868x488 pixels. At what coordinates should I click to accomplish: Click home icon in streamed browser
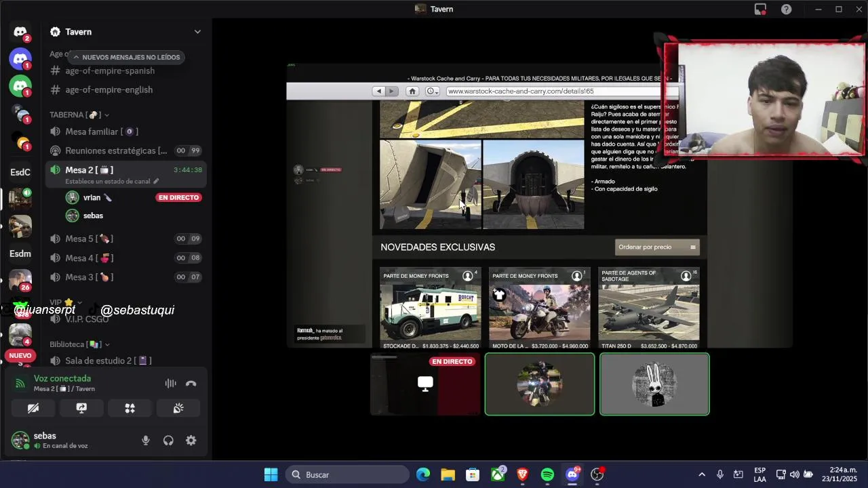(412, 91)
